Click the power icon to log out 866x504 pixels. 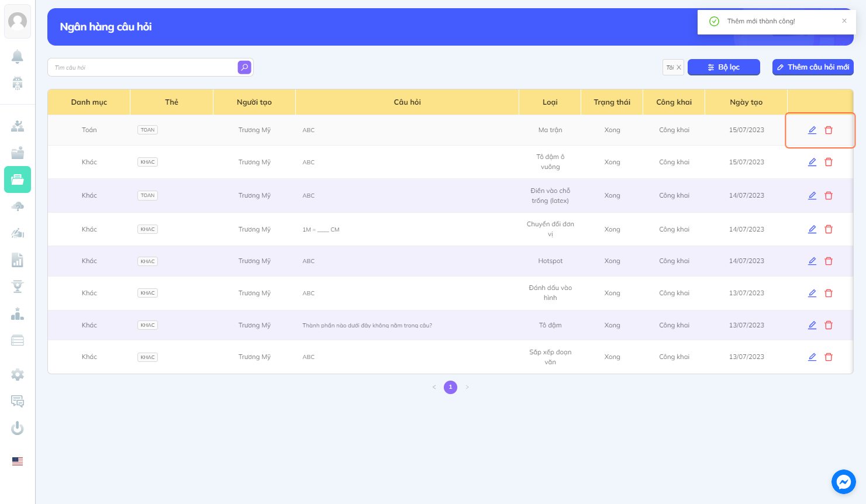18,428
